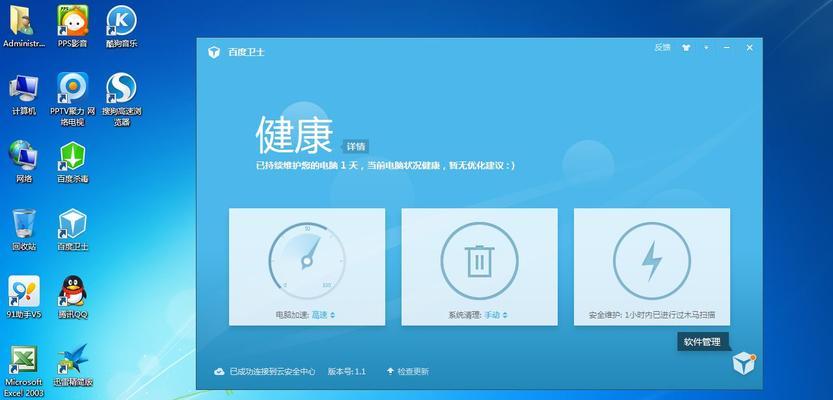Open Microsoft Excel 2003 shortcut

24,371
